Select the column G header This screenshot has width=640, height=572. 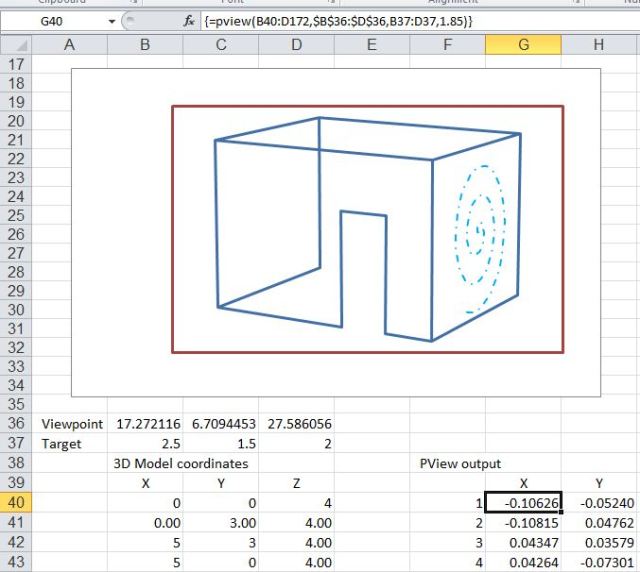[523, 43]
